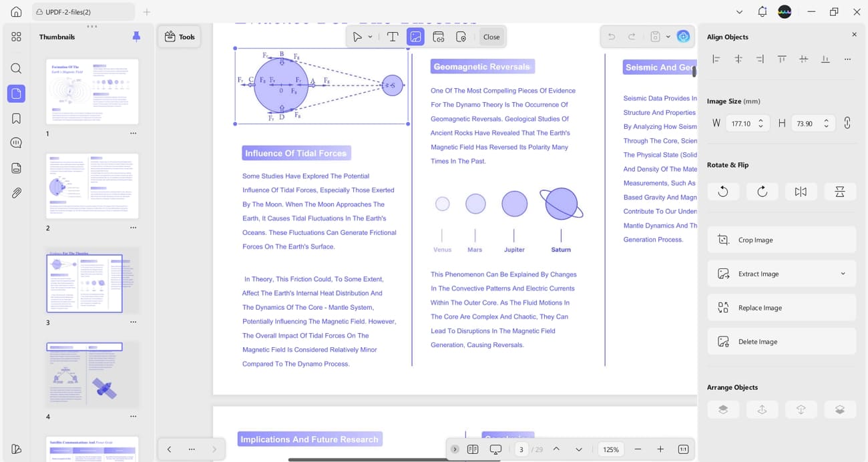Flip the selected image horizontally
The image size is (868, 462).
tap(801, 192)
